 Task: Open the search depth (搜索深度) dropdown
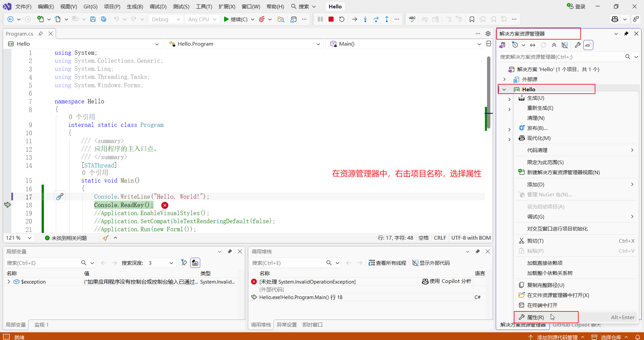coord(161,263)
